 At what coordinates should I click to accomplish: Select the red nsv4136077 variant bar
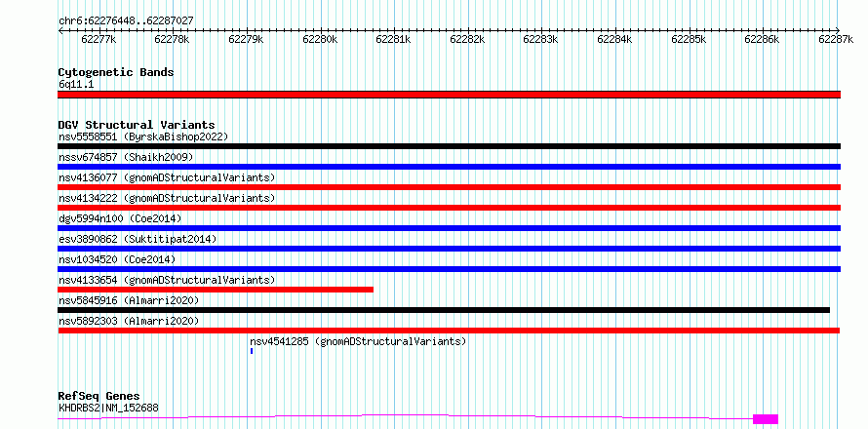tap(450, 187)
